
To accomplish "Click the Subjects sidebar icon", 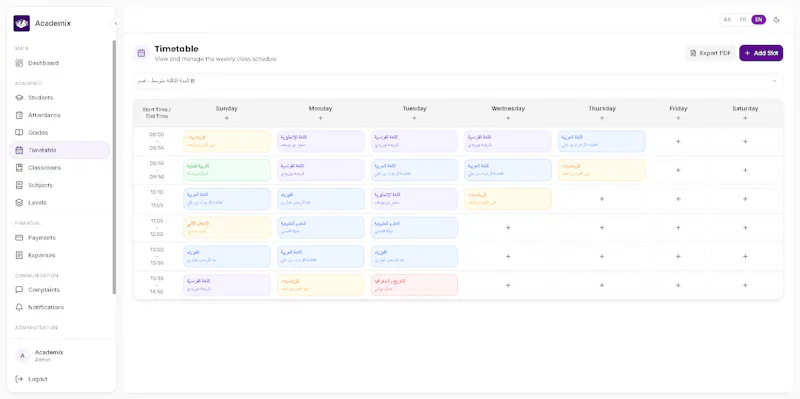I will point(19,185).
